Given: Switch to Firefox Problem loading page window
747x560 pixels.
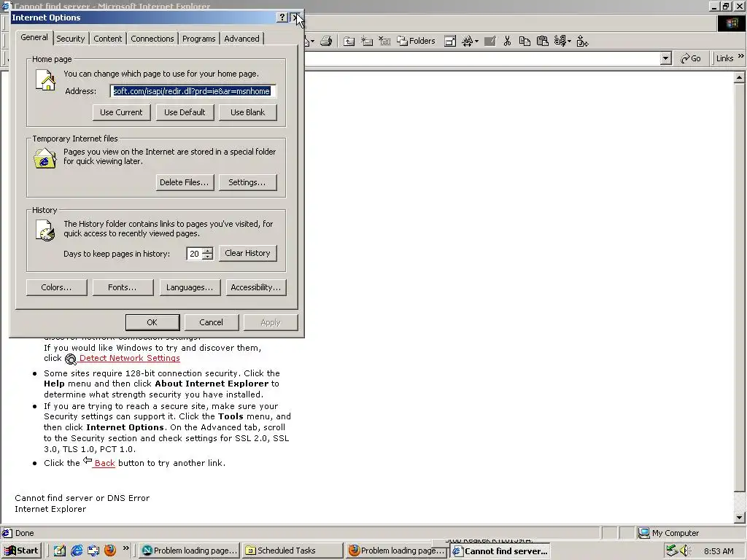Looking at the screenshot, I should (x=396, y=551).
